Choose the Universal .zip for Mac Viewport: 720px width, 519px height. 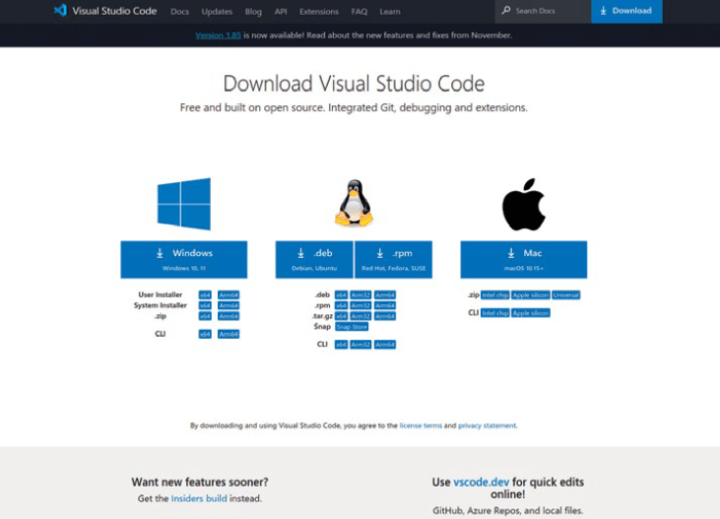[565, 295]
